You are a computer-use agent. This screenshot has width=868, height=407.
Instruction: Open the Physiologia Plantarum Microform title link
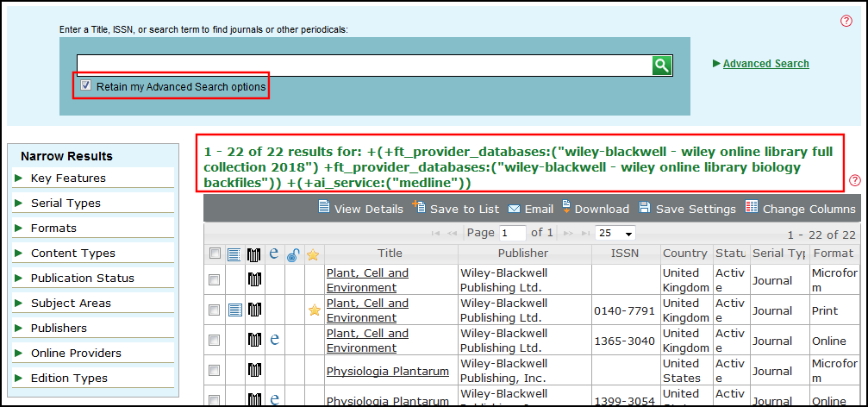[x=387, y=372]
